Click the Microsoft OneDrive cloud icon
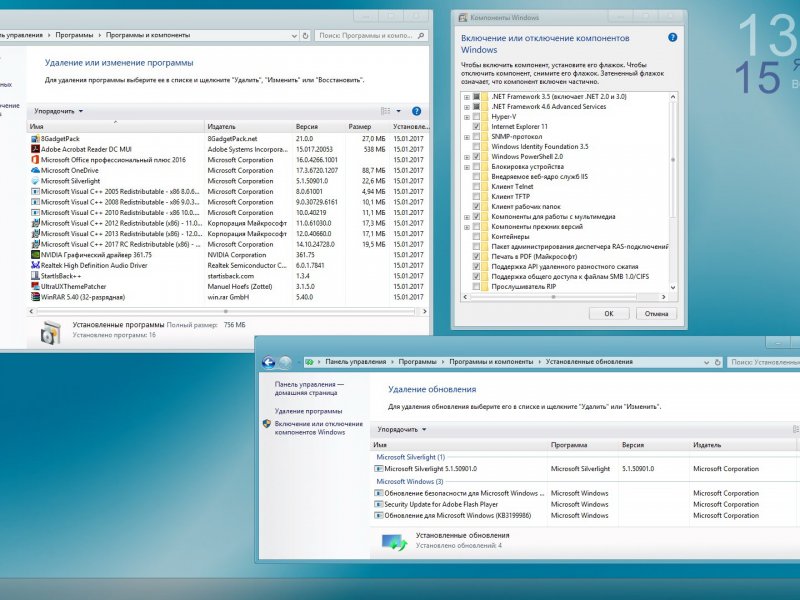The image size is (800, 600). pos(35,170)
